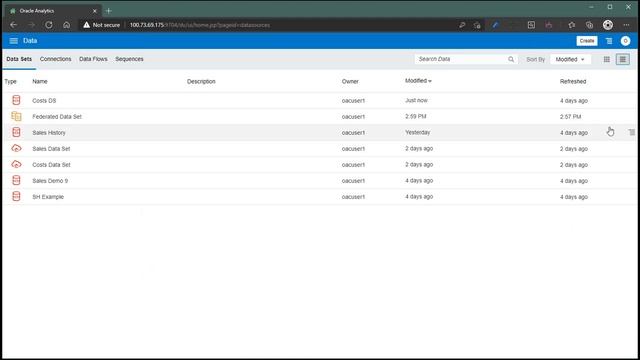Open browser collections icon
The image size is (640, 360).
(589, 25)
